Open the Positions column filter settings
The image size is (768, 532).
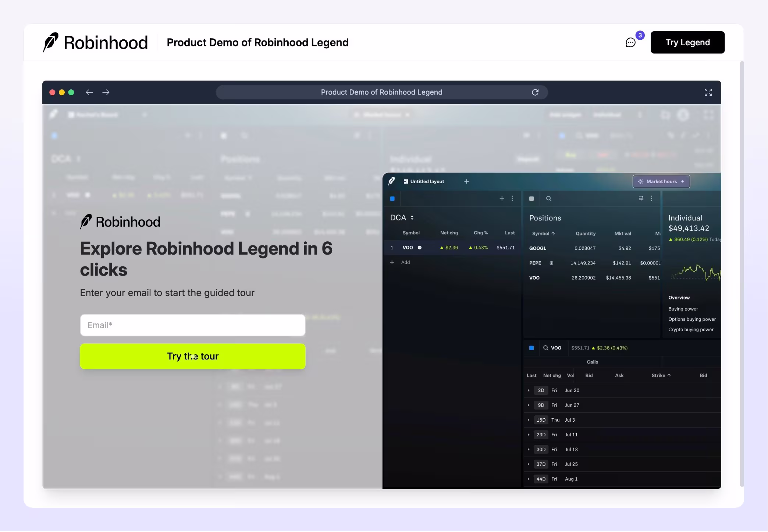(x=641, y=198)
